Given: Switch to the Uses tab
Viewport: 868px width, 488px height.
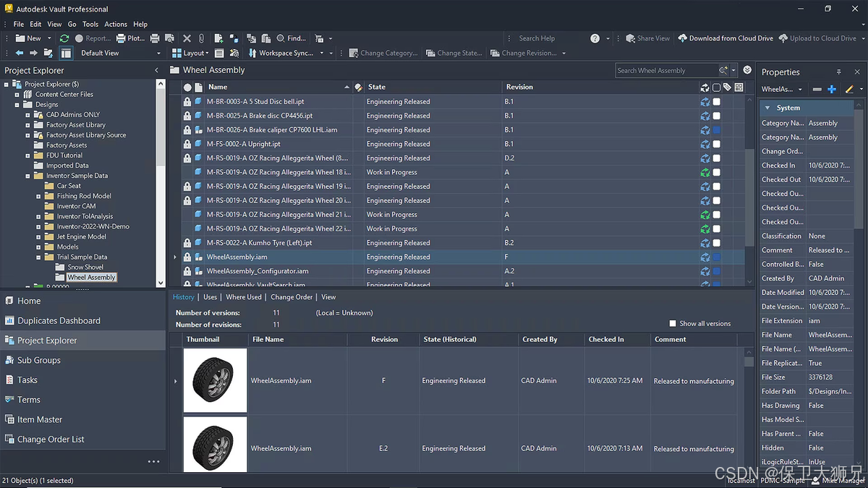Looking at the screenshot, I should tap(210, 297).
